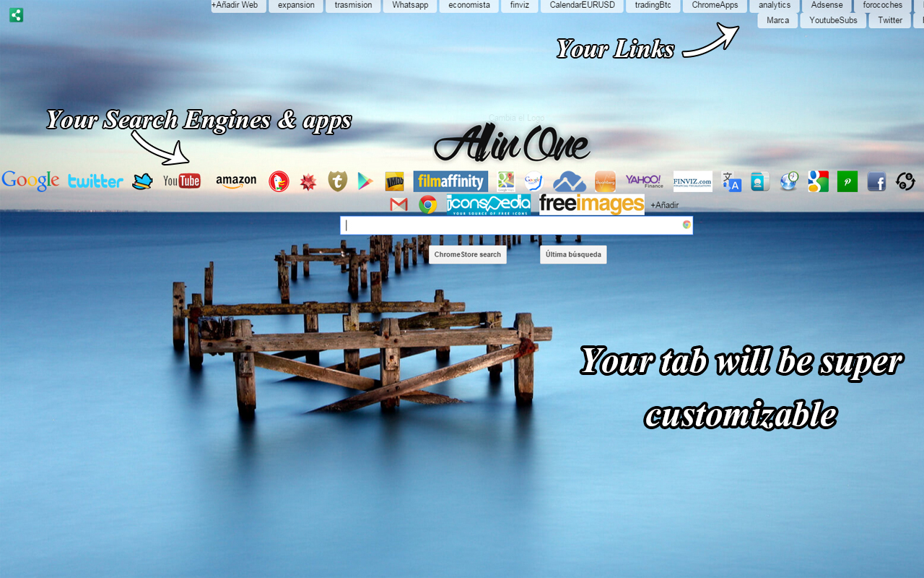Select the DuckDuckGo icon
924x578 pixels.
[279, 181]
